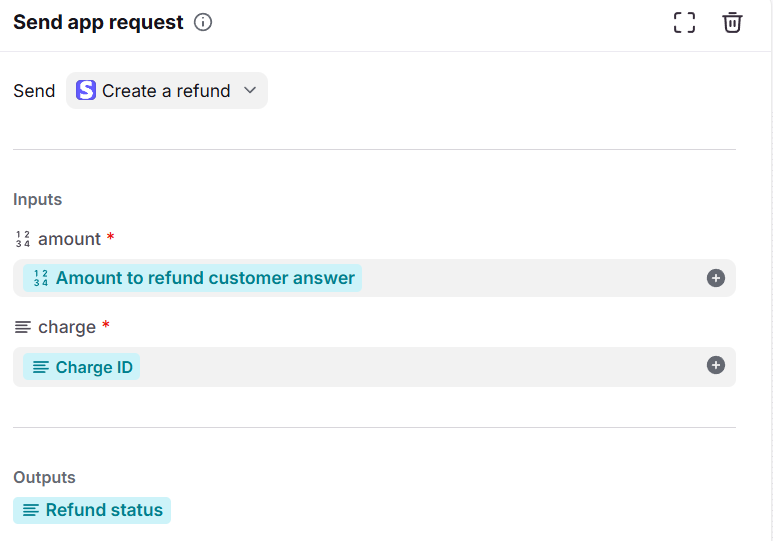Click empty space in the amount input field
The height and width of the screenshot is (541, 773).
pyautogui.click(x=530, y=278)
